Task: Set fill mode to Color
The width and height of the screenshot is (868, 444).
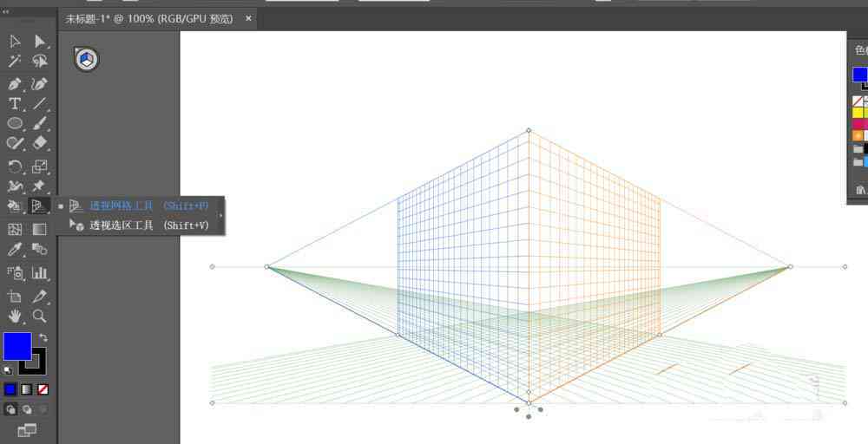Action: (10, 390)
